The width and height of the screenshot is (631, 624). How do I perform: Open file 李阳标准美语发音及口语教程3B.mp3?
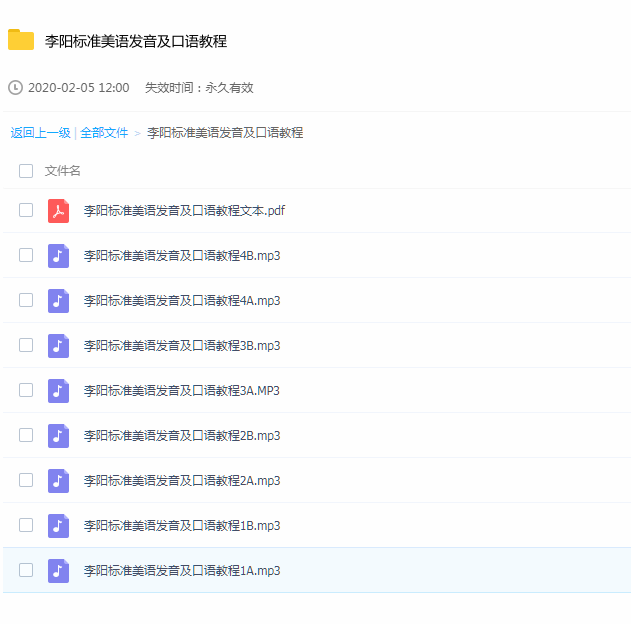182,346
